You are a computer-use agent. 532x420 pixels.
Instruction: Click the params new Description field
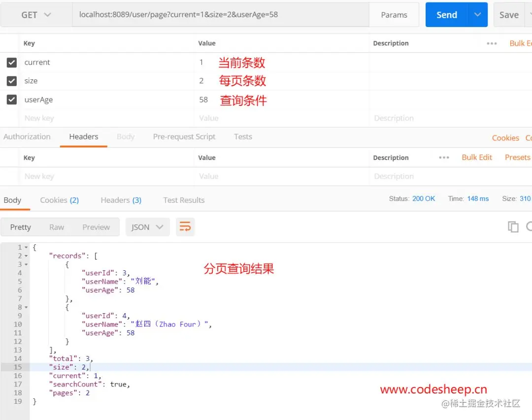451,118
